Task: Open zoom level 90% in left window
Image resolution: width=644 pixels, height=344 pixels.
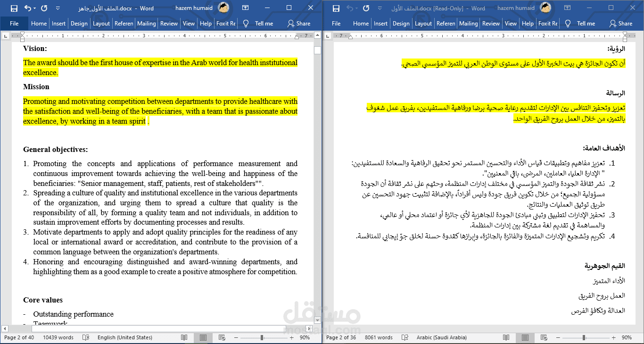Action: point(305,337)
